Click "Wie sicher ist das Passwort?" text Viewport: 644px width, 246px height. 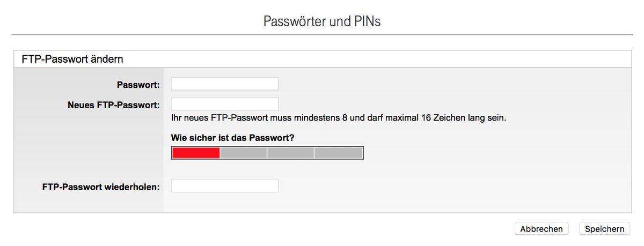click(x=232, y=138)
